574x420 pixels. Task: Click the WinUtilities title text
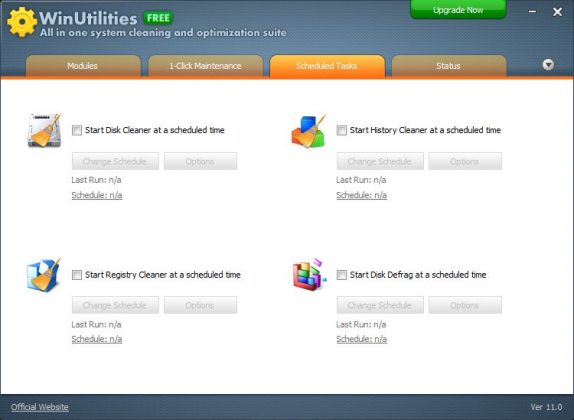point(88,18)
